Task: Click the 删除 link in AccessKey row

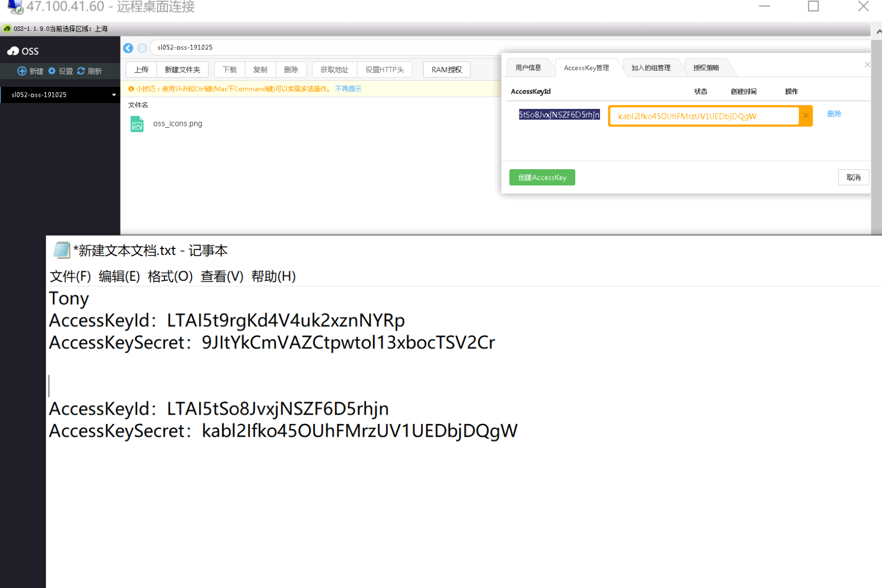Action: coord(834,114)
